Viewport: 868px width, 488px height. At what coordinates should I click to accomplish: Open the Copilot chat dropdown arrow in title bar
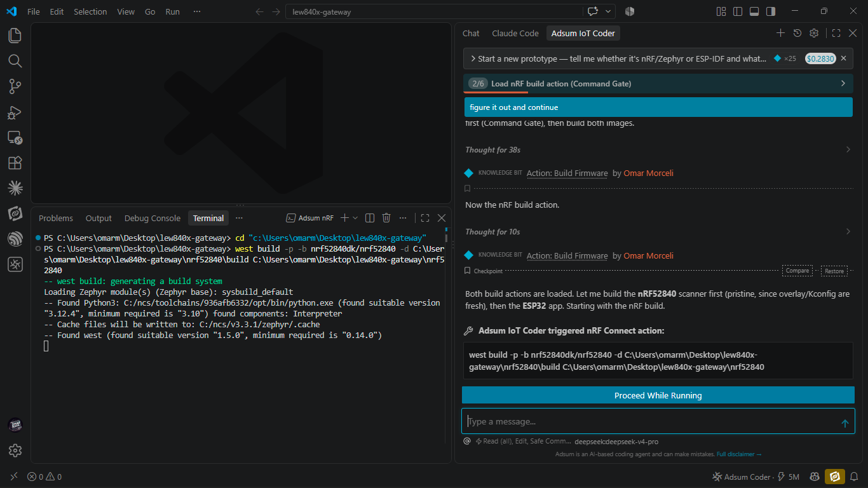coord(609,11)
